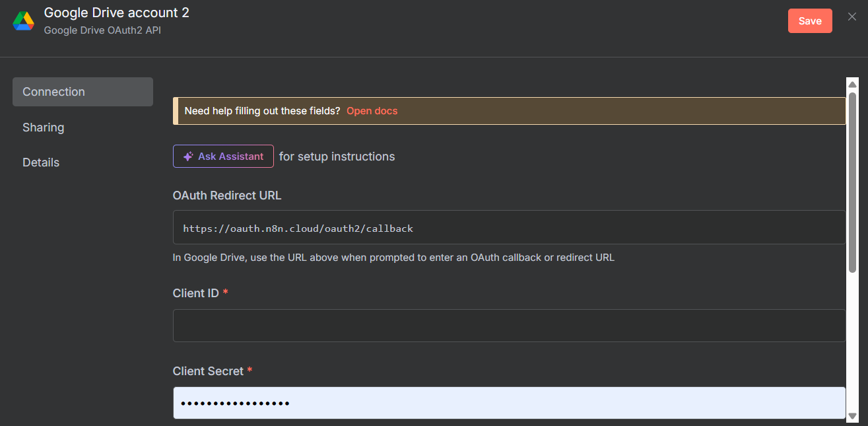
Task: Go to the Details tab
Action: (41, 162)
